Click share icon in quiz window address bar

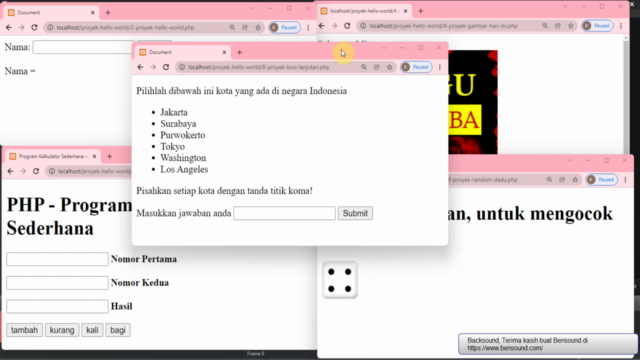[376, 67]
